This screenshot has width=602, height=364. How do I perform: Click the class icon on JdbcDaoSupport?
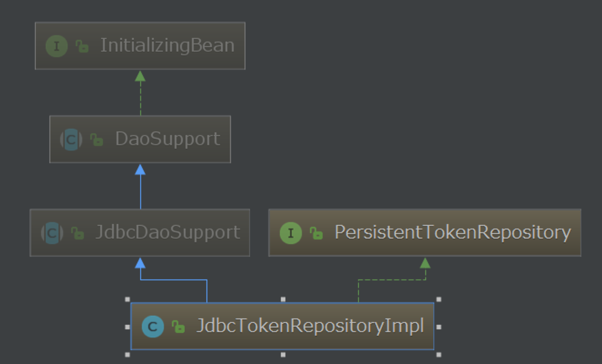coord(52,233)
